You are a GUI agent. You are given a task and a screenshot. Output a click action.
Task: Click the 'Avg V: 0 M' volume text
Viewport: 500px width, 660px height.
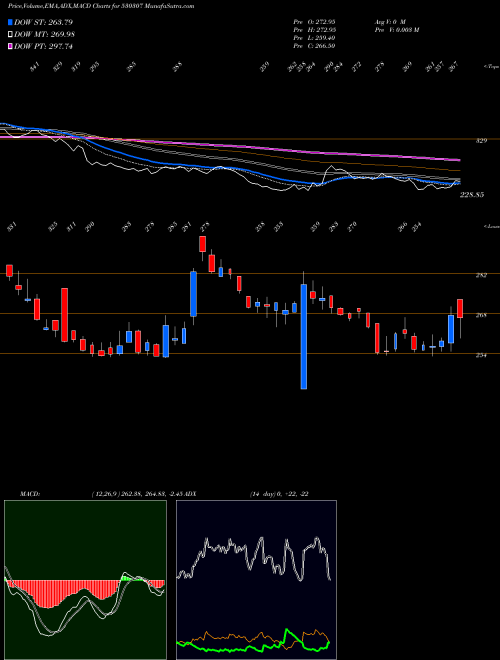point(389,21)
